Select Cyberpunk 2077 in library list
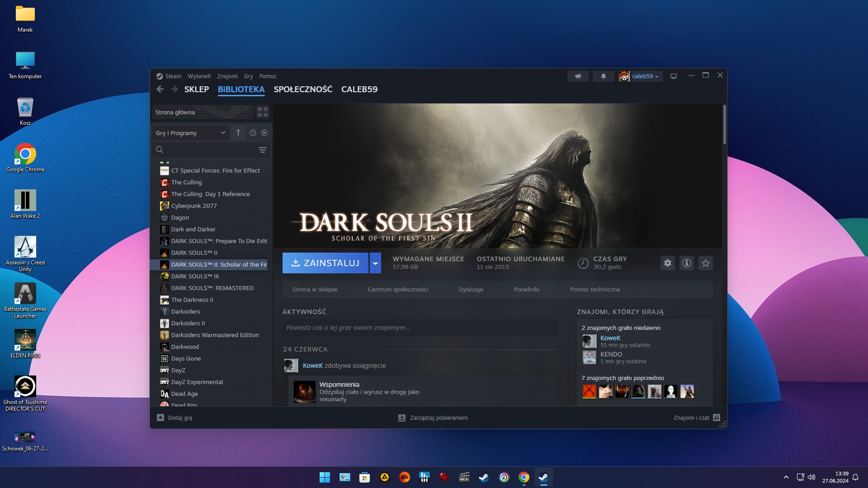This screenshot has width=868, height=488. coord(211,206)
